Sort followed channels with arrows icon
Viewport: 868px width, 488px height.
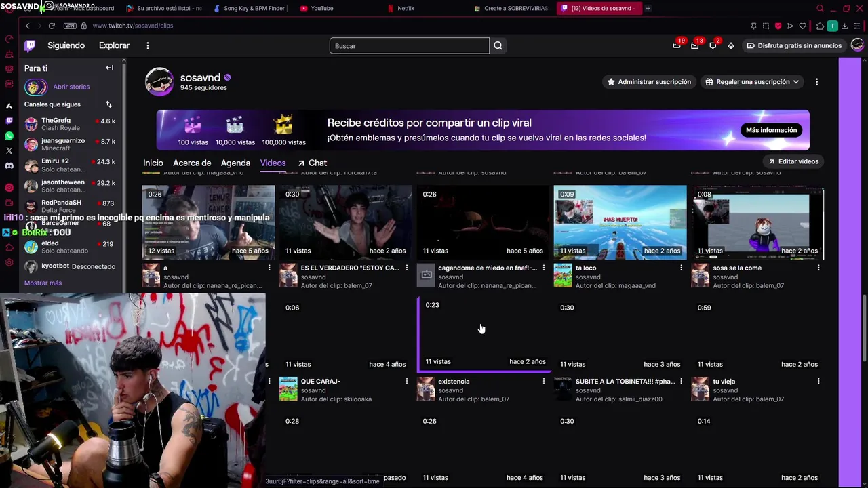108,104
